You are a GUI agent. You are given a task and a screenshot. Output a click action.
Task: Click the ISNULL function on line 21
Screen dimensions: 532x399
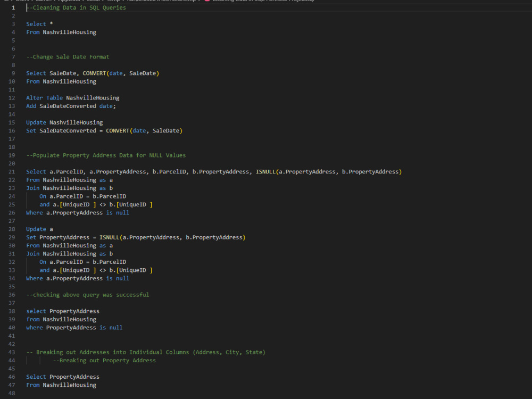click(x=328, y=172)
